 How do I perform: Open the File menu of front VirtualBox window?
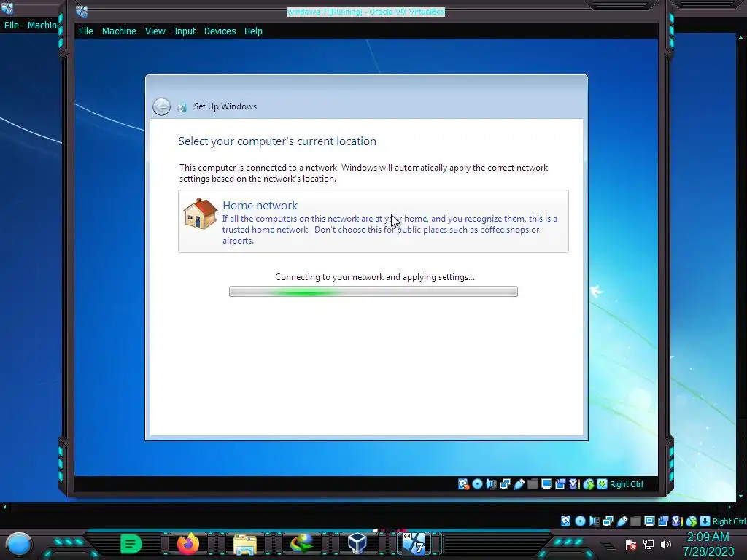(x=86, y=31)
